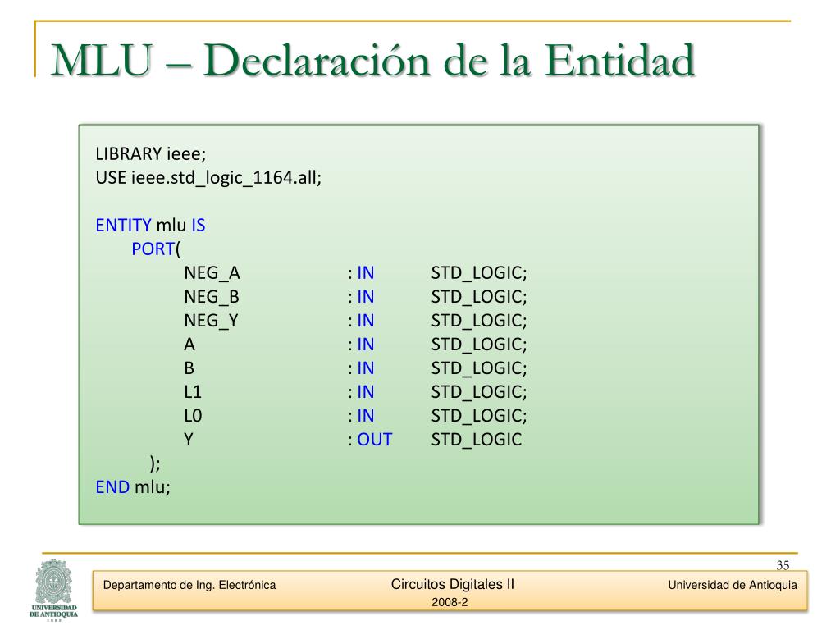
Task: Select the 'NEG_Y' port name
Action: (211, 321)
